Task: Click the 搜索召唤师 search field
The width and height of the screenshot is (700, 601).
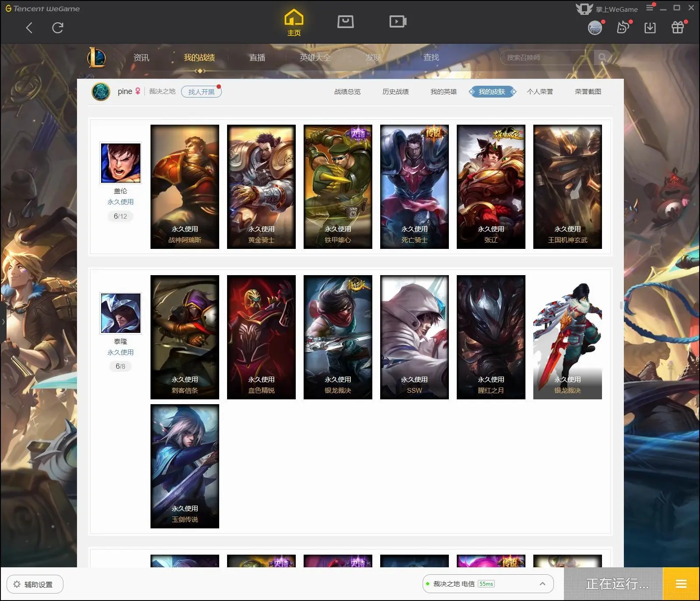Action: click(x=547, y=57)
